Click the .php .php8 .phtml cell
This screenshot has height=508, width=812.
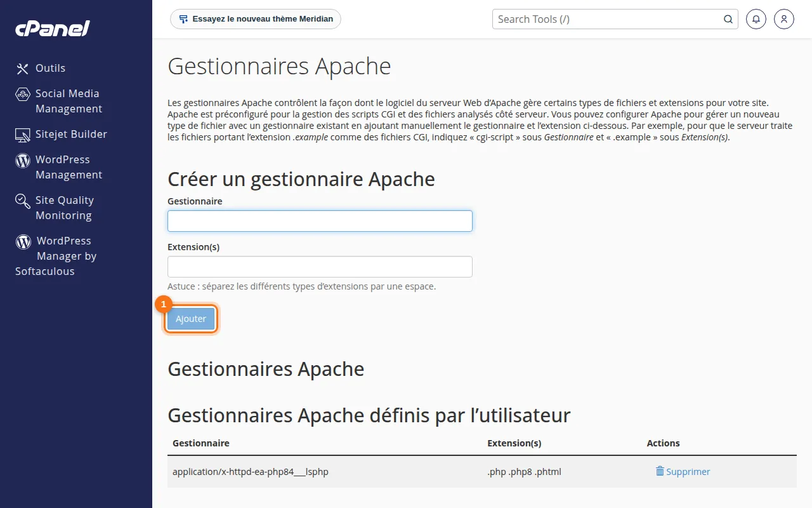524,472
